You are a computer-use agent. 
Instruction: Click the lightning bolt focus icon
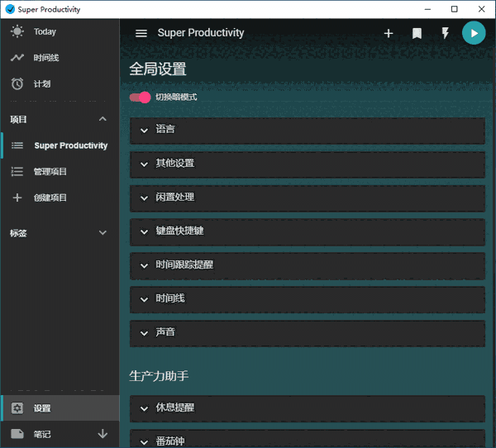(x=446, y=33)
